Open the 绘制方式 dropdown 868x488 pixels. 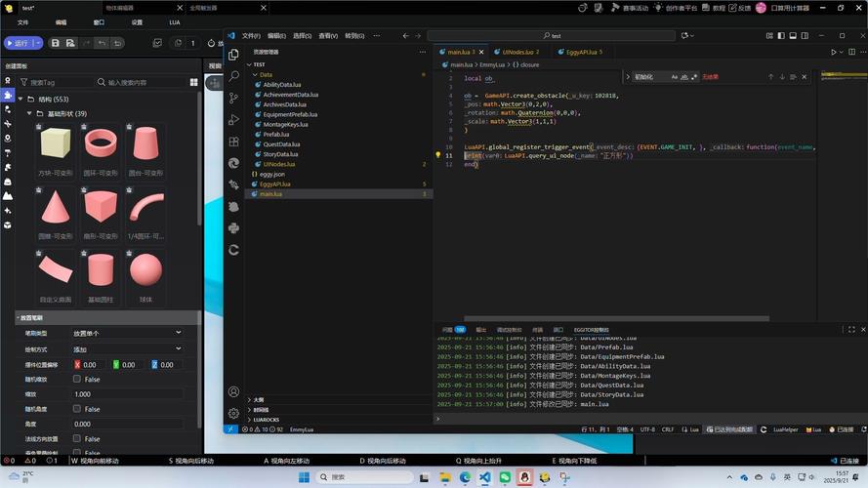127,348
